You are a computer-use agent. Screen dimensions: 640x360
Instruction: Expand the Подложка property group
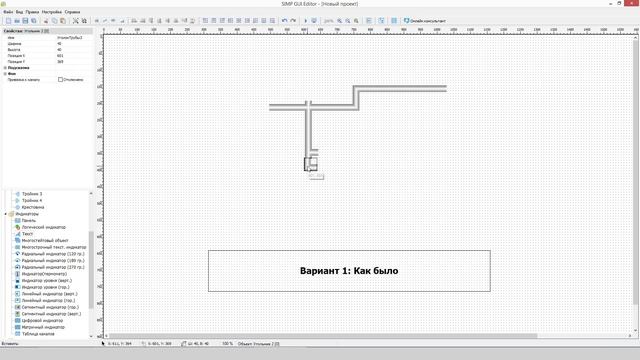(5, 68)
